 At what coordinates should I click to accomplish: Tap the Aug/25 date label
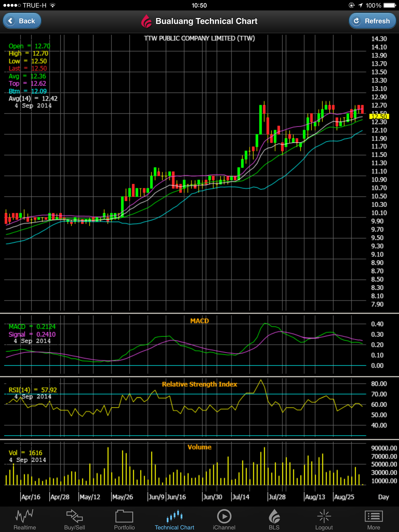pyautogui.click(x=344, y=497)
